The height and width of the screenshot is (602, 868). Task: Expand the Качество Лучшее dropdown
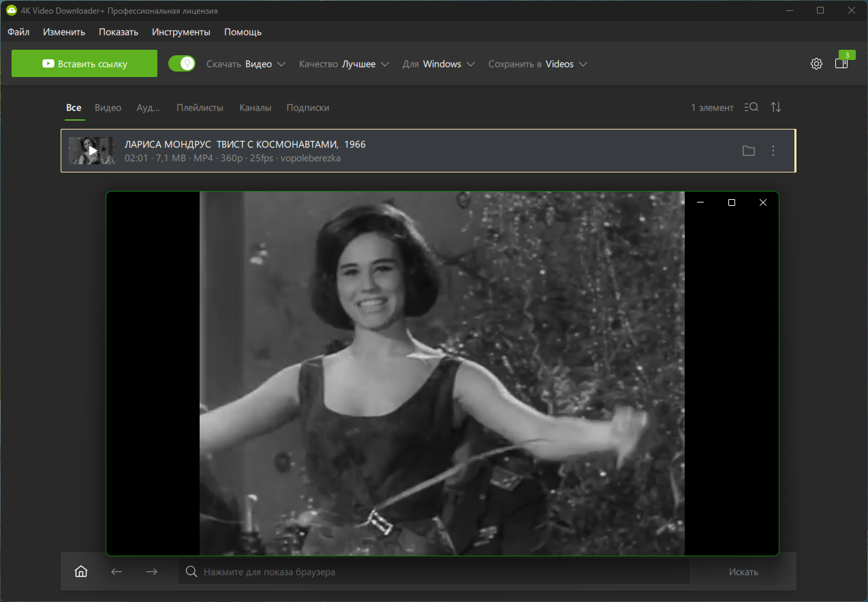click(x=343, y=64)
